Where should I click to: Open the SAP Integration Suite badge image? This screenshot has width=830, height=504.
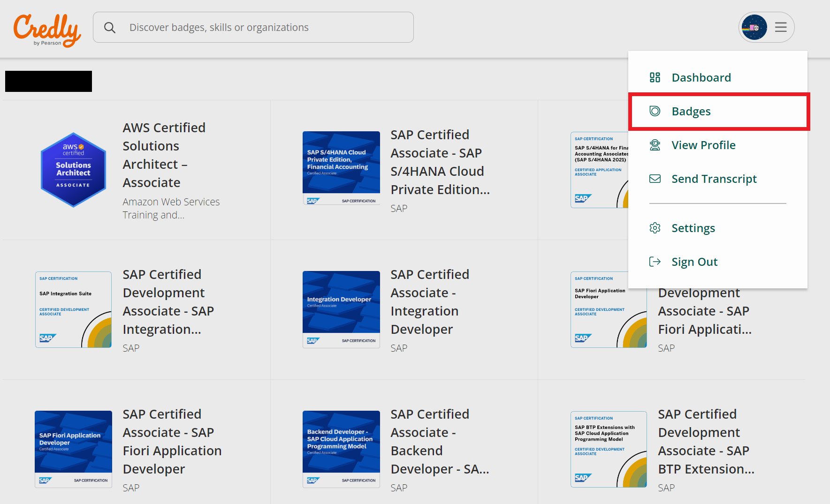(73, 309)
